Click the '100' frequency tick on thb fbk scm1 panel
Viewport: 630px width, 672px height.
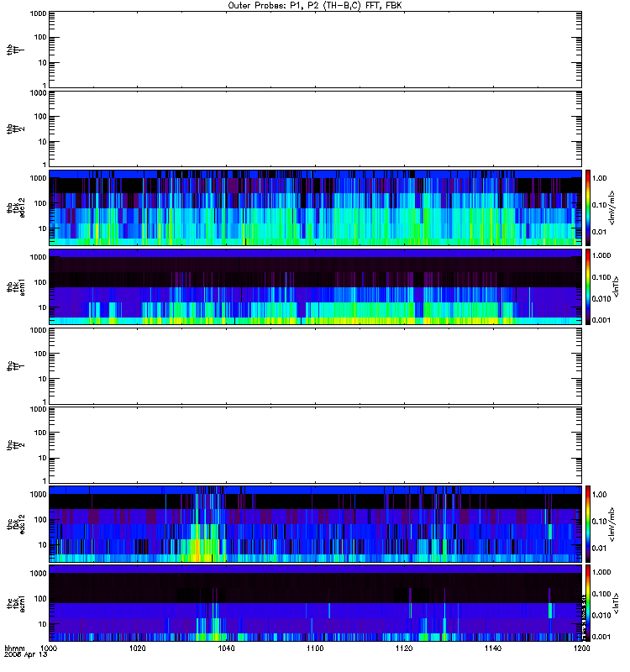[x=40, y=282]
